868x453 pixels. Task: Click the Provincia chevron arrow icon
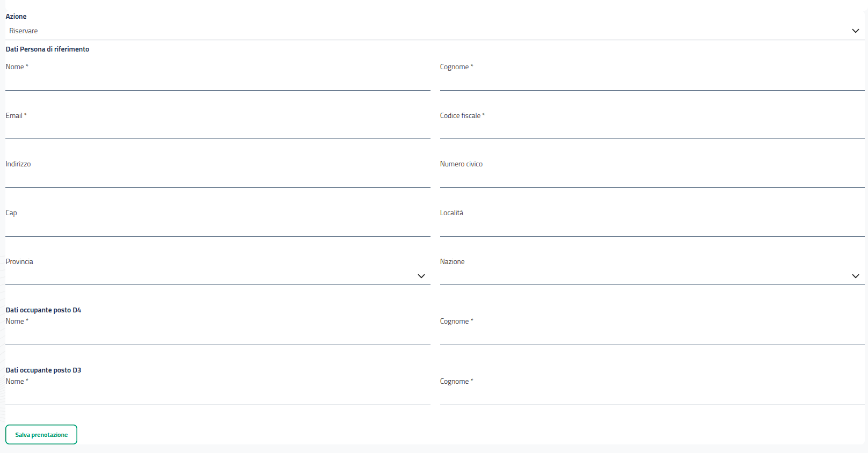coord(421,276)
